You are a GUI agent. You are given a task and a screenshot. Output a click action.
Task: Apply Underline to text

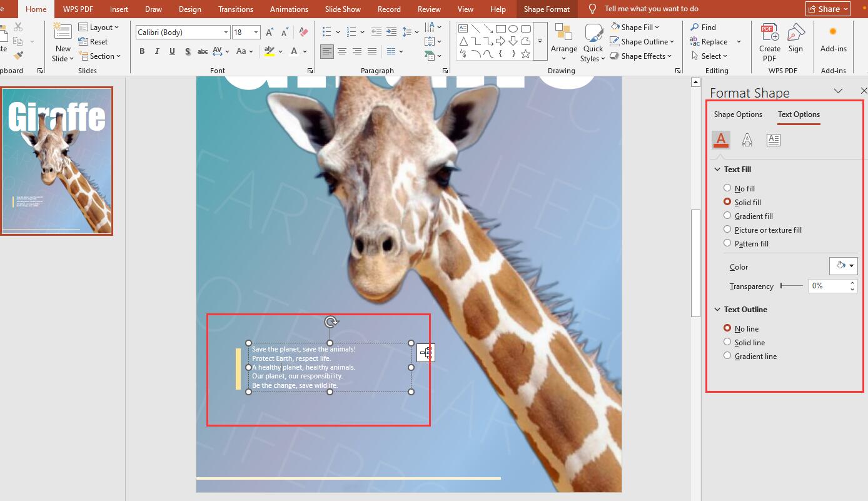pos(172,51)
